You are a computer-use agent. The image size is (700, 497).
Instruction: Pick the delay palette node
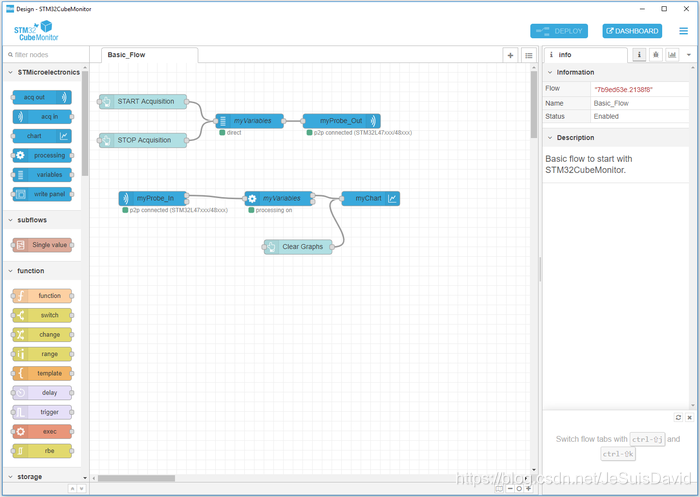pyautogui.click(x=42, y=393)
